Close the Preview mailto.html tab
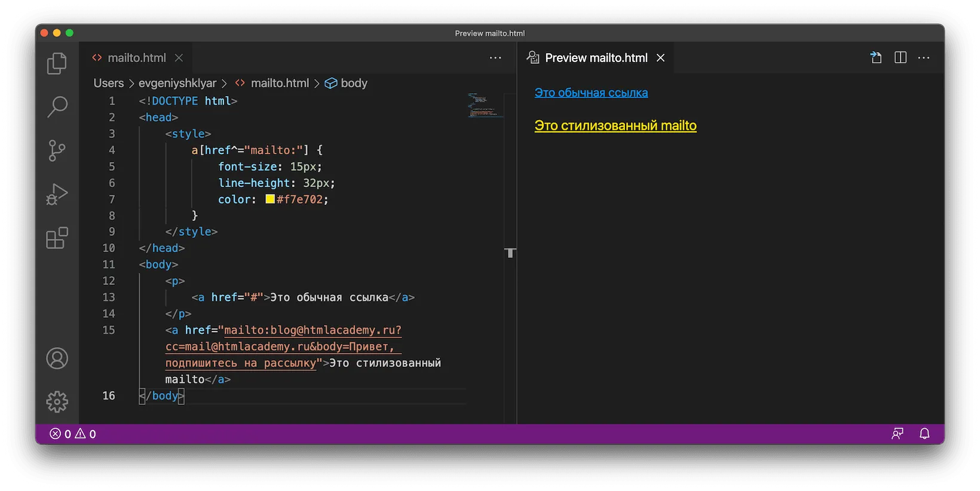The height and width of the screenshot is (491, 980). (660, 58)
